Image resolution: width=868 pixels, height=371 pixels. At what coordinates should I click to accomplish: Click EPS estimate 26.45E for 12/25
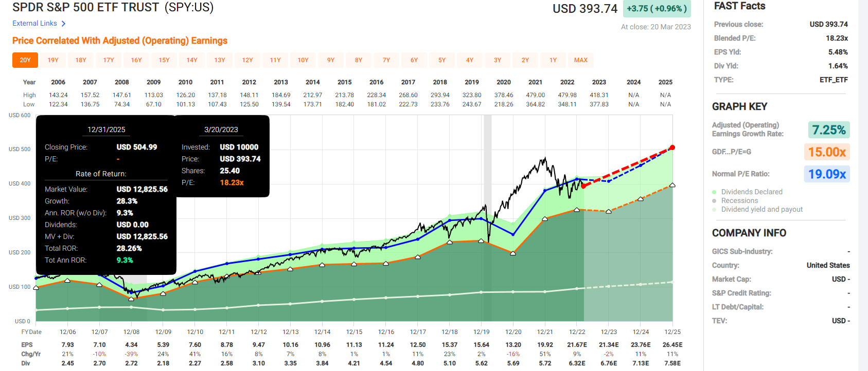[672, 345]
